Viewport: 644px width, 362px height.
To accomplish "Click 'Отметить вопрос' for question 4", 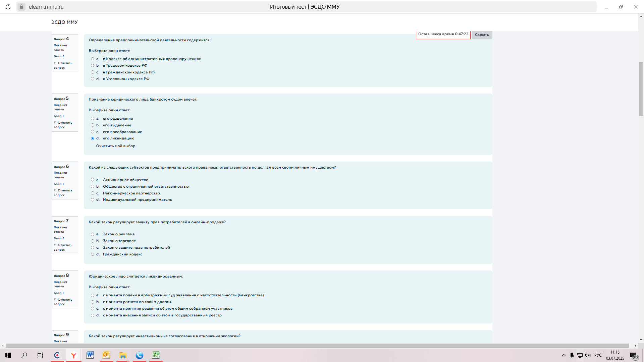I will pos(63,65).
